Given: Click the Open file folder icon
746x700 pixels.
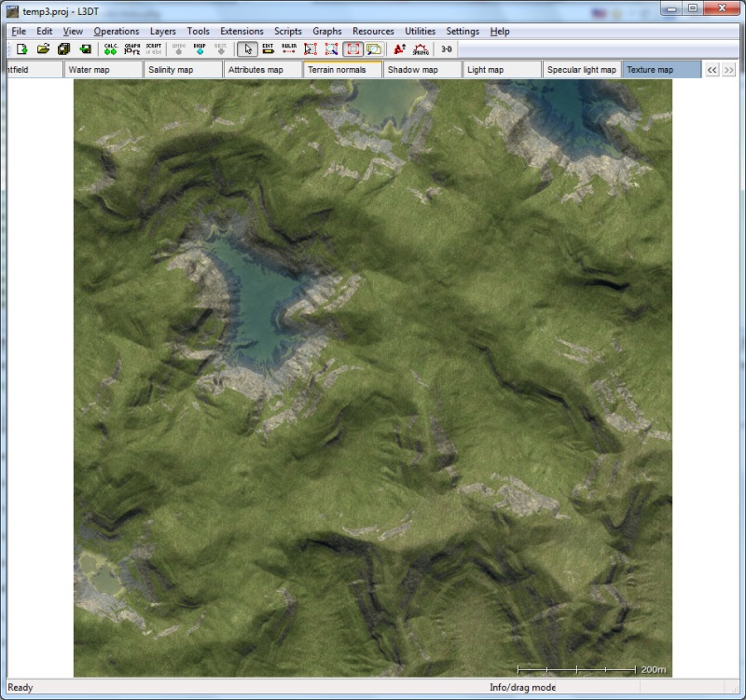Looking at the screenshot, I should pos(43,49).
